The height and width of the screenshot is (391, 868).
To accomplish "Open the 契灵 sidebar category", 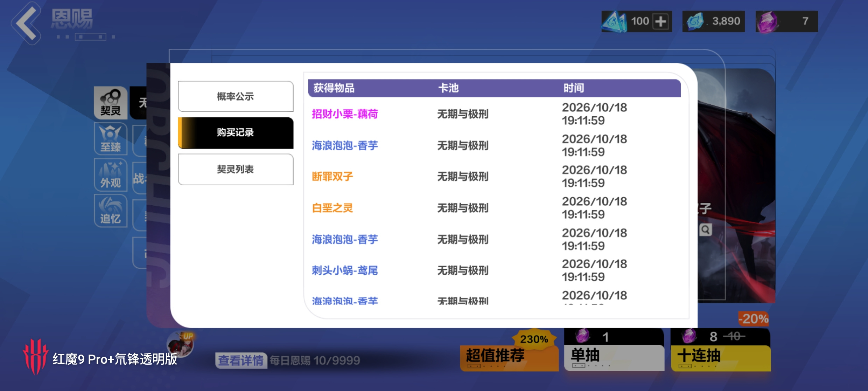I will pos(110,103).
